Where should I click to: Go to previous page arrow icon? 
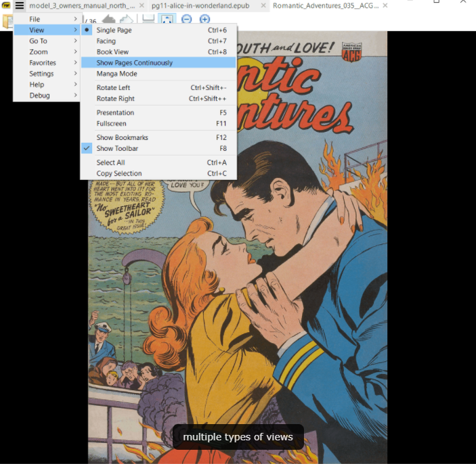(108, 20)
